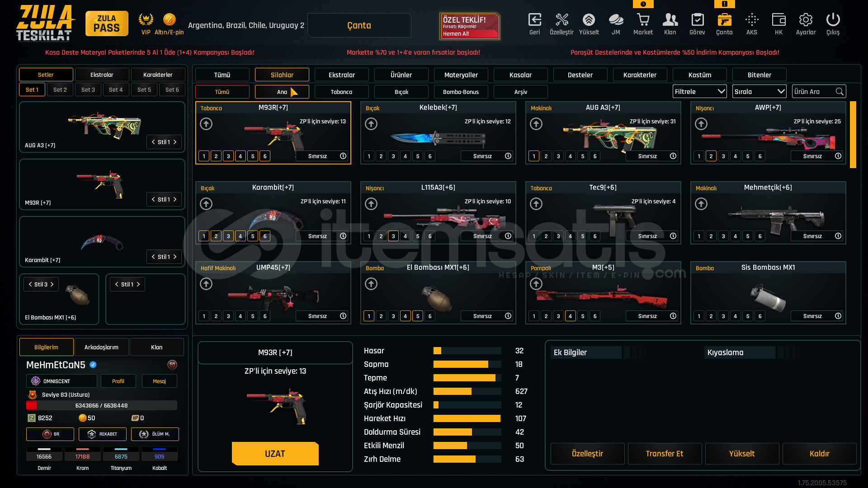Click next style arrow for Karambit set
This screenshot has width=868, height=488.
click(175, 257)
